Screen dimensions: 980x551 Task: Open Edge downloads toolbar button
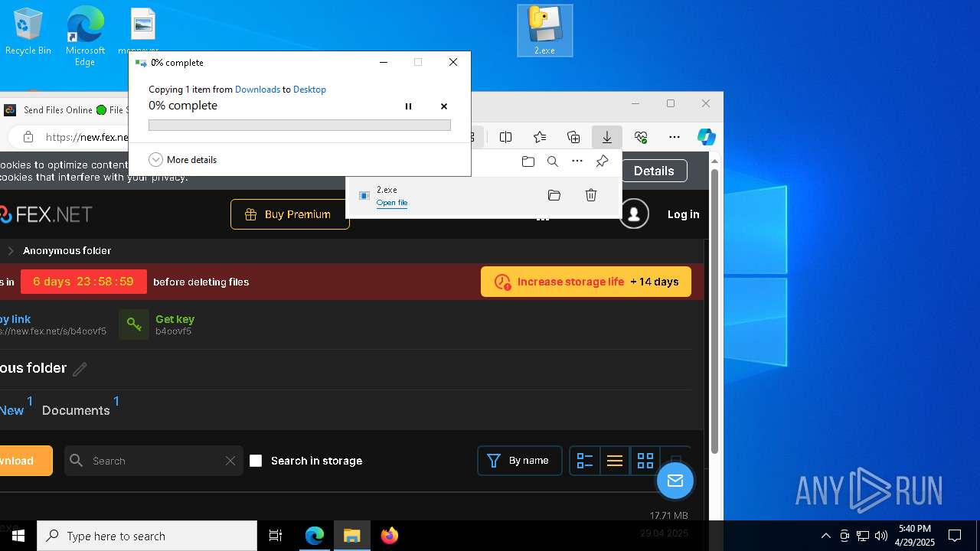[607, 137]
